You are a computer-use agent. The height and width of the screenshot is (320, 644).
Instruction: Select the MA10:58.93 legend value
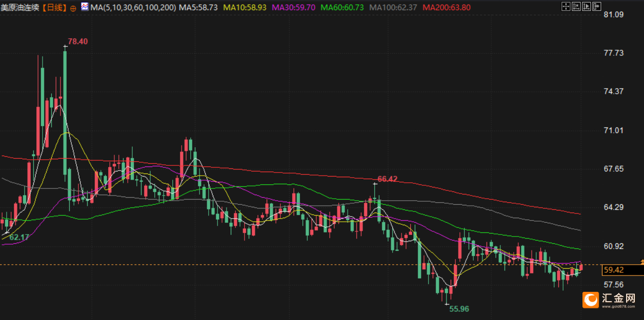click(245, 8)
